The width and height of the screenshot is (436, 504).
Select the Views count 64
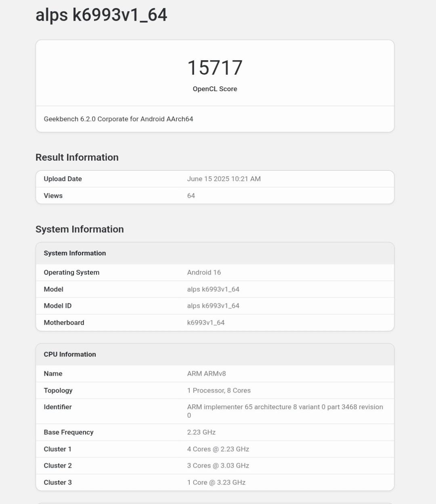[191, 196]
